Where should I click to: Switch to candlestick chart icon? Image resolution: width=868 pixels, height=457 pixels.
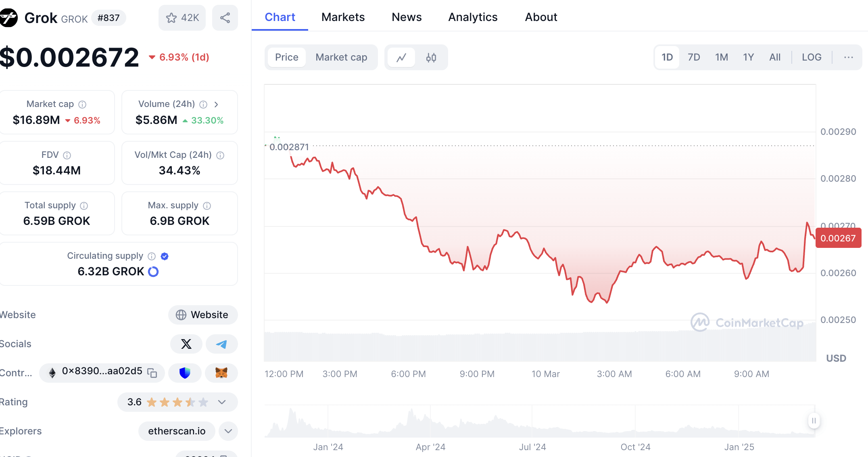(x=431, y=58)
